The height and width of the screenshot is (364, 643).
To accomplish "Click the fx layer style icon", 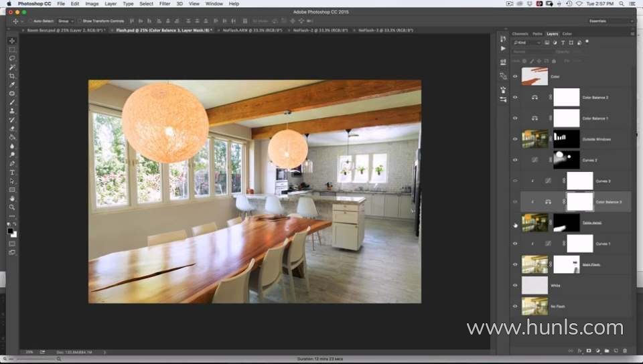I will click(x=580, y=351).
